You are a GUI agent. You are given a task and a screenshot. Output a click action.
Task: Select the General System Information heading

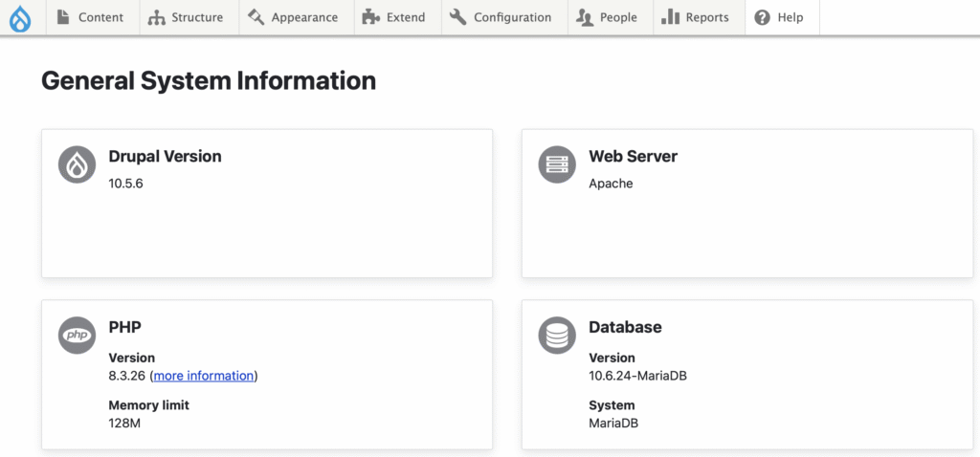point(209,81)
